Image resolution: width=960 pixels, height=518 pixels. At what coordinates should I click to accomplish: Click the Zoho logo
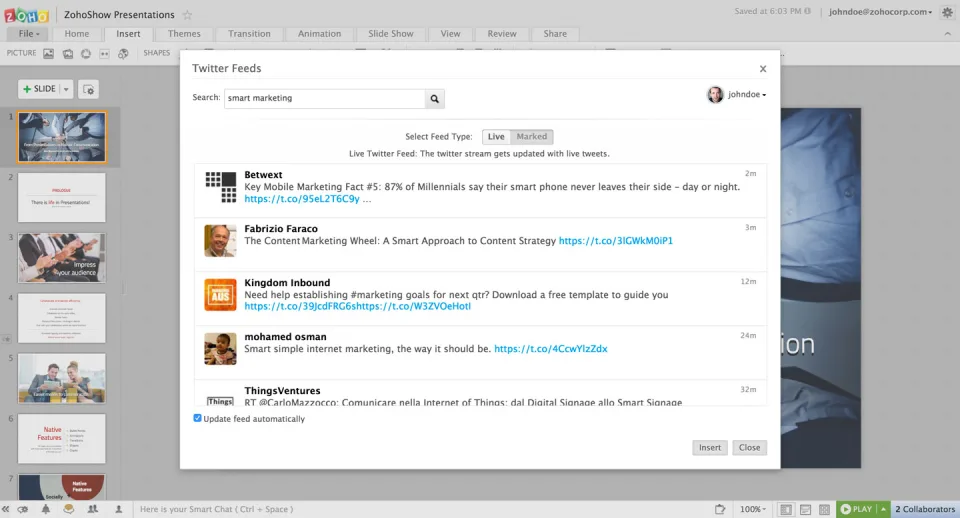(x=26, y=14)
